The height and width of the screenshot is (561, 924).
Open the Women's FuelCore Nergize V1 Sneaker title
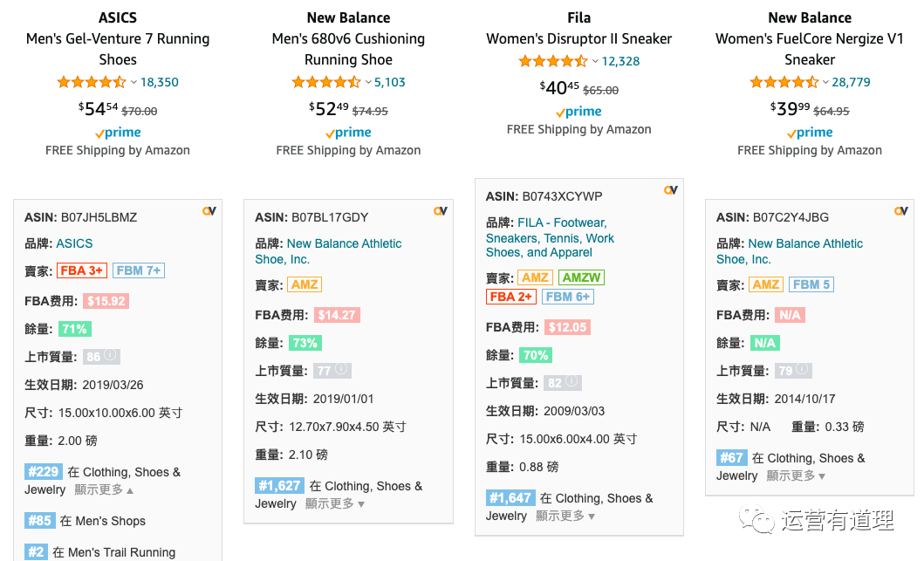[809, 49]
